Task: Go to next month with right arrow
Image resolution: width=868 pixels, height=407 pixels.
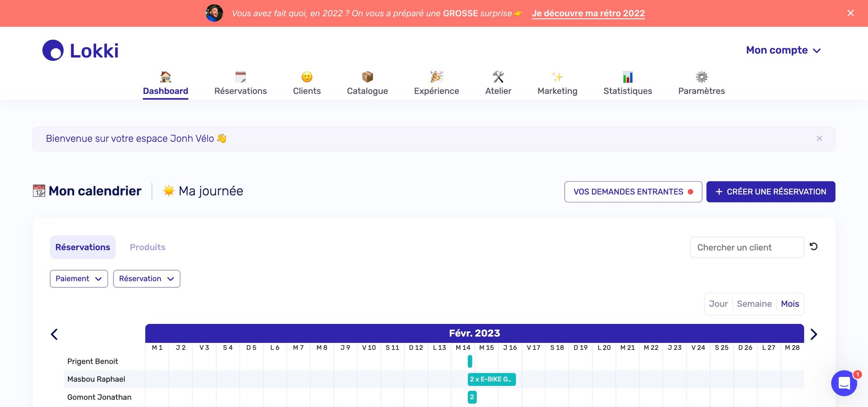Action: click(x=814, y=334)
